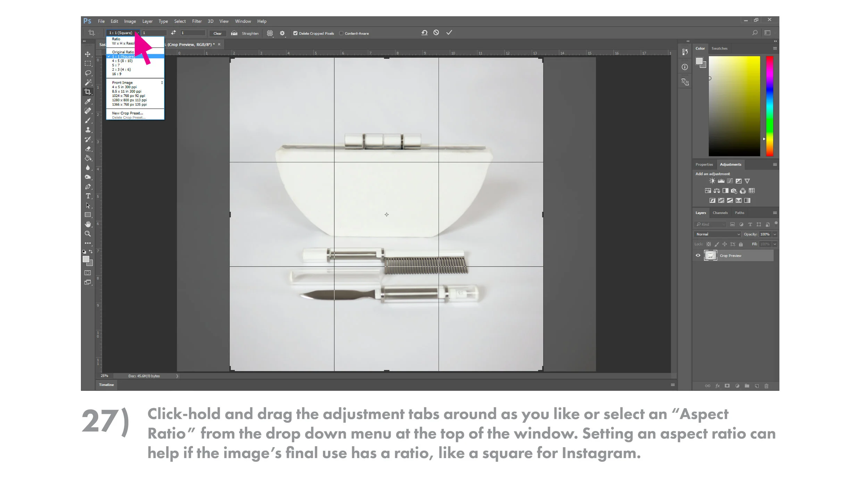Open the History panel icon
This screenshot has height=488, width=868.
coord(685,52)
